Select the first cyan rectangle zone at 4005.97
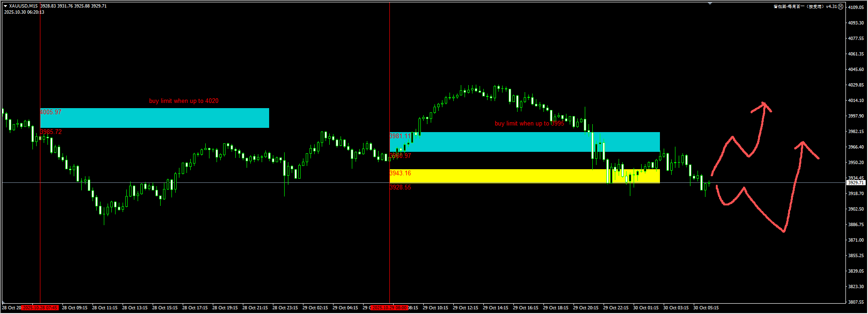868x314 pixels. (155, 118)
